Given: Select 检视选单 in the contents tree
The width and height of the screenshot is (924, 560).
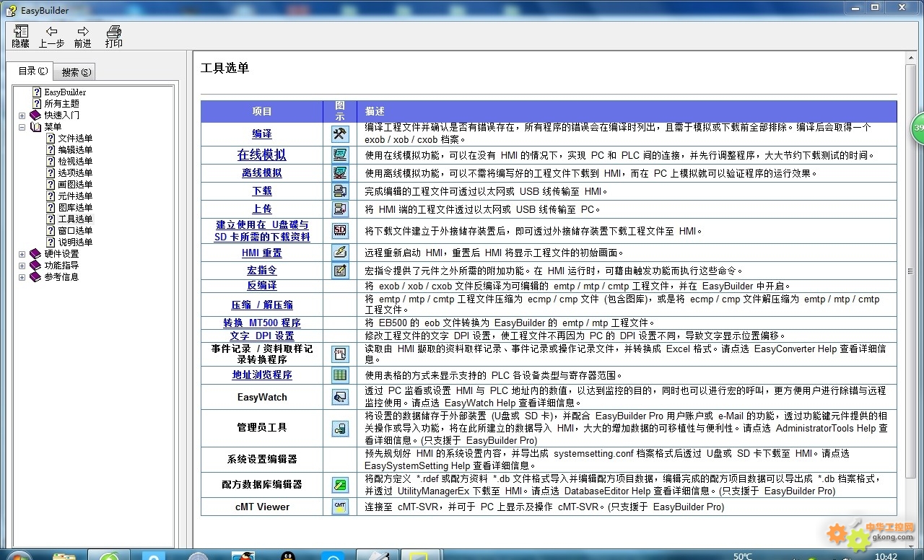Looking at the screenshot, I should (x=75, y=162).
